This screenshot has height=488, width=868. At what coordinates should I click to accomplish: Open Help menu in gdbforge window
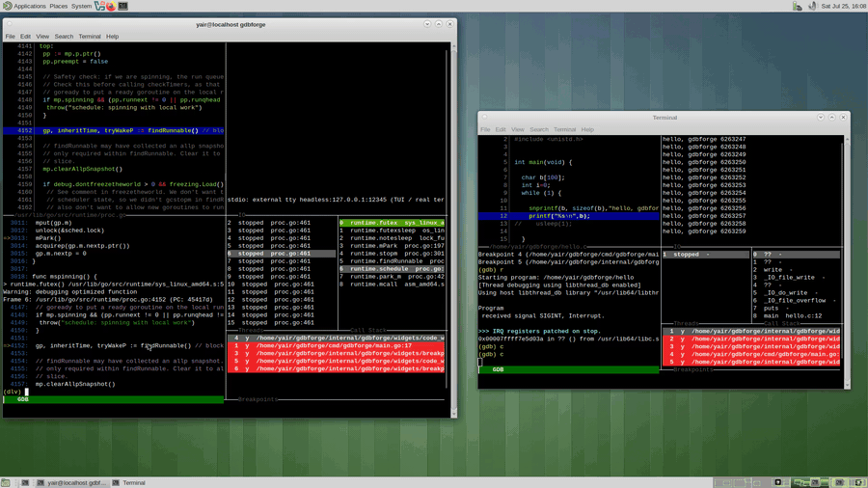point(113,37)
